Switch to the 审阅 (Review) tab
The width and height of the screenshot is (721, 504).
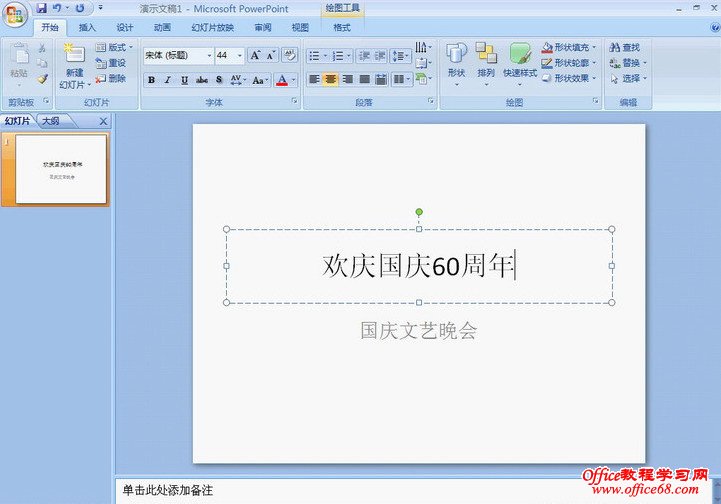(263, 28)
